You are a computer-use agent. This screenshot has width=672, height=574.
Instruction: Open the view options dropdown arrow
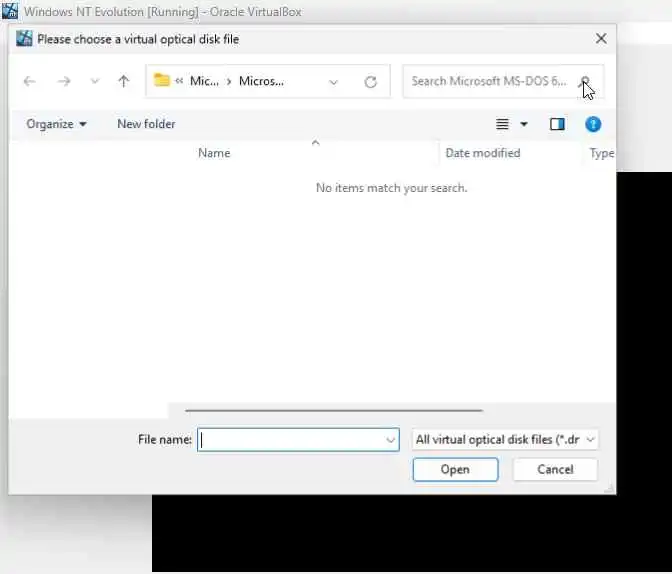pos(524,124)
